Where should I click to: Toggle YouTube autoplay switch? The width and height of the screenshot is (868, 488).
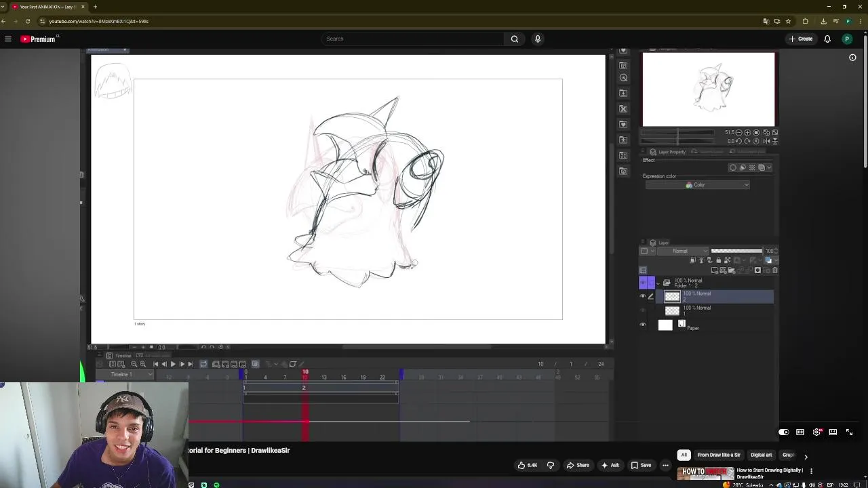784,432
